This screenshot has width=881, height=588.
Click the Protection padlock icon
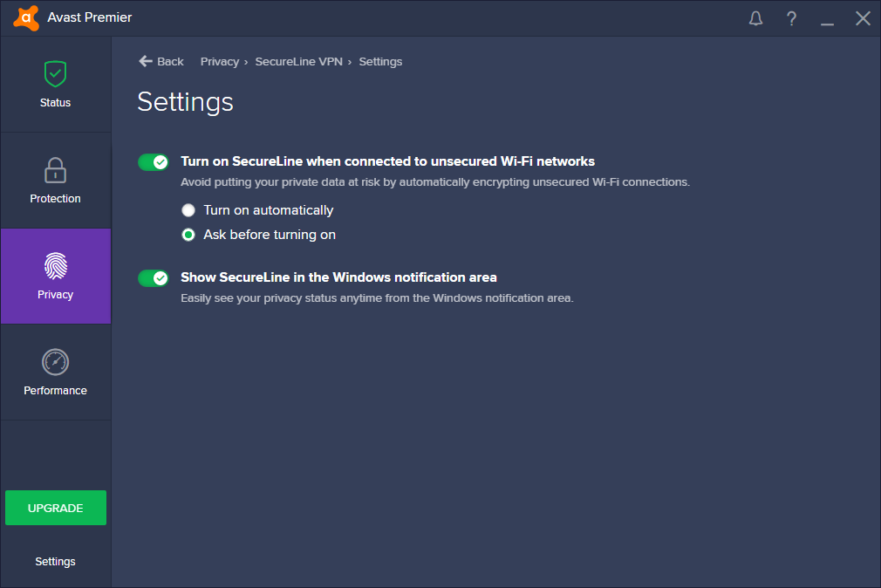55,170
